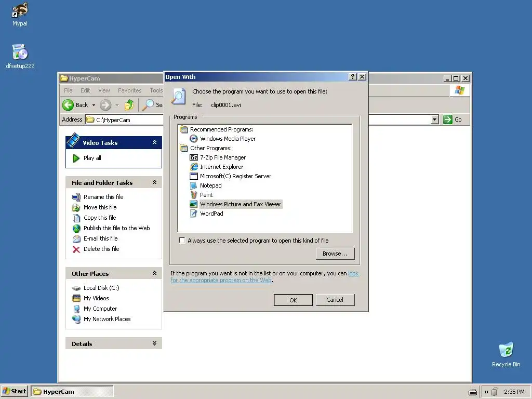This screenshot has height=399, width=532.
Task: Select Paint in the program list
Action: click(206, 195)
